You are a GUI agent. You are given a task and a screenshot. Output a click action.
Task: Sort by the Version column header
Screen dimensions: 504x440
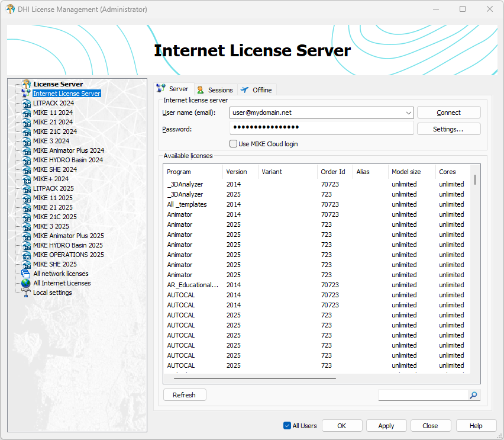[x=240, y=172]
